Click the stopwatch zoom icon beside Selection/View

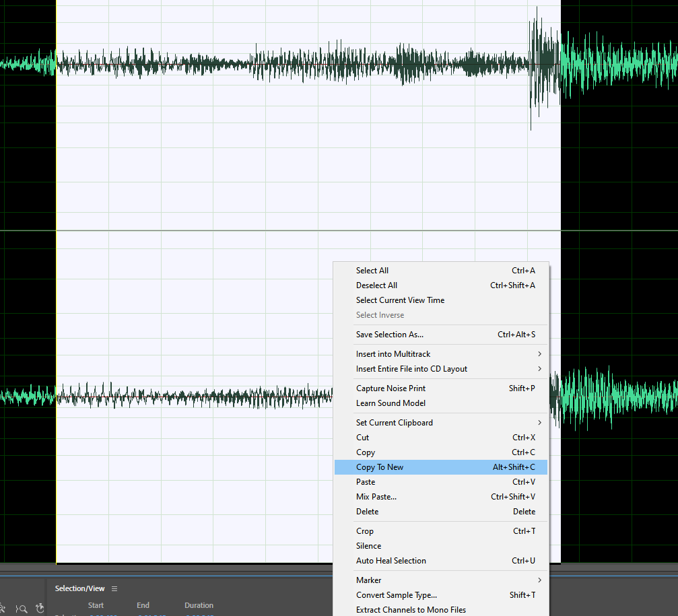(x=40, y=609)
